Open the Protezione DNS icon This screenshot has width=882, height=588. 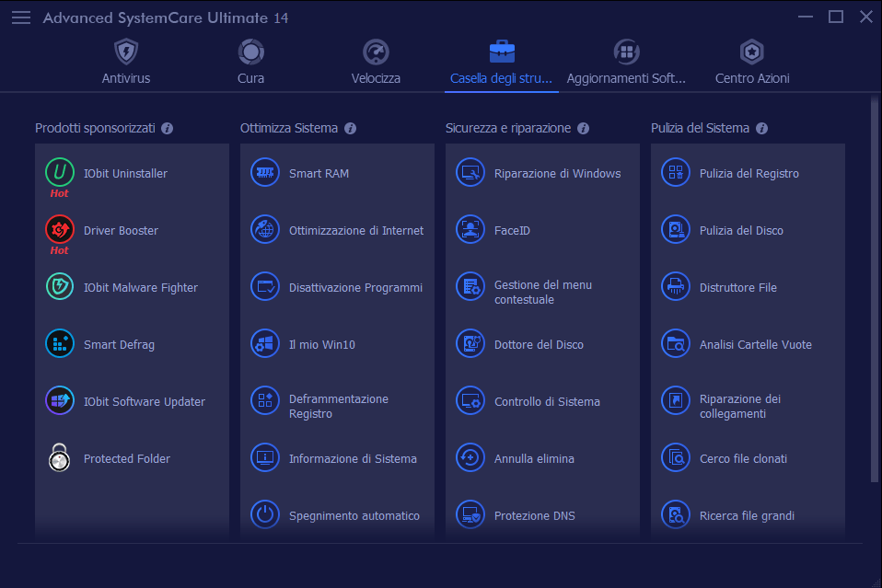tap(470, 515)
